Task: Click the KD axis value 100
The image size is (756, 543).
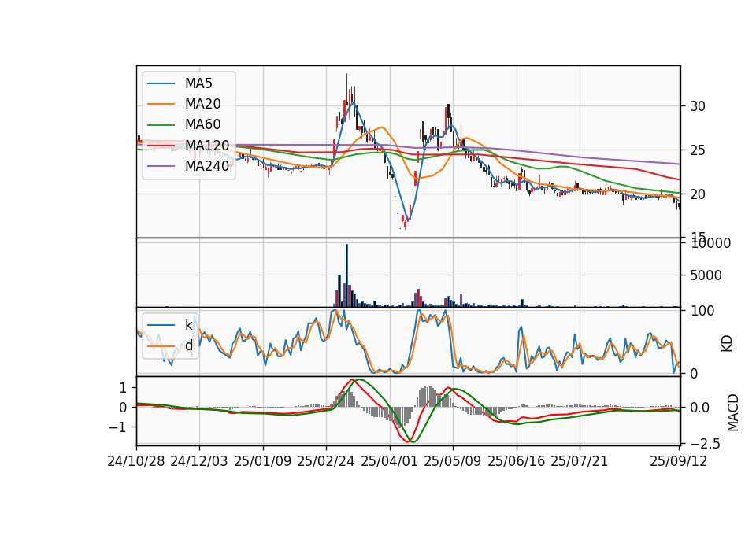Action: pyautogui.click(x=702, y=311)
